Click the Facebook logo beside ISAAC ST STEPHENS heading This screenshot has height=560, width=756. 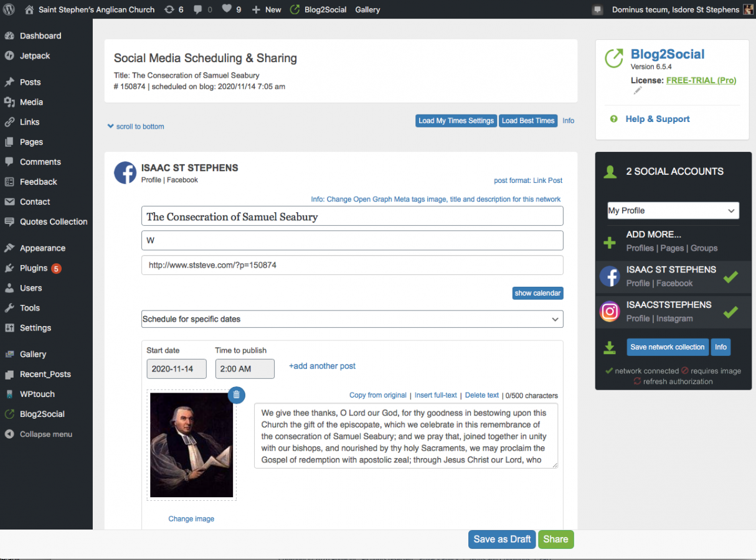(x=125, y=172)
